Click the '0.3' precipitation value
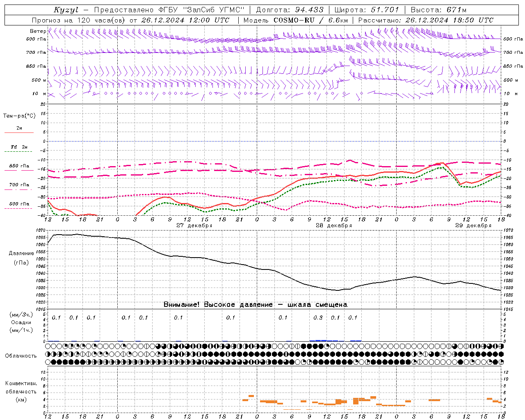This screenshot has width=525, height=420. [318, 318]
